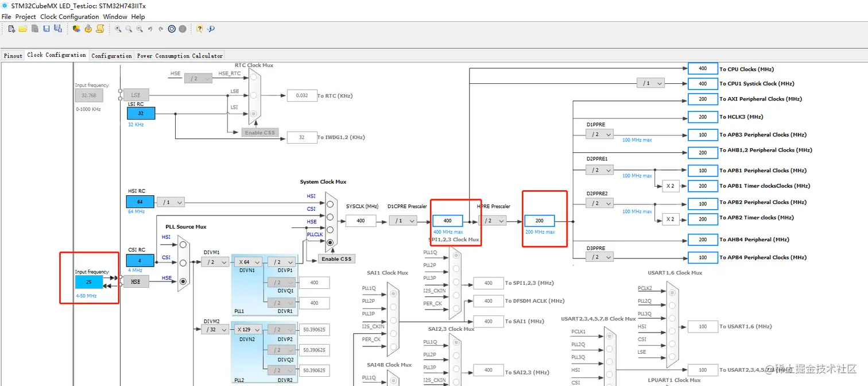Click the zoom out magnifier icon
The image size is (868, 386).
139,29
